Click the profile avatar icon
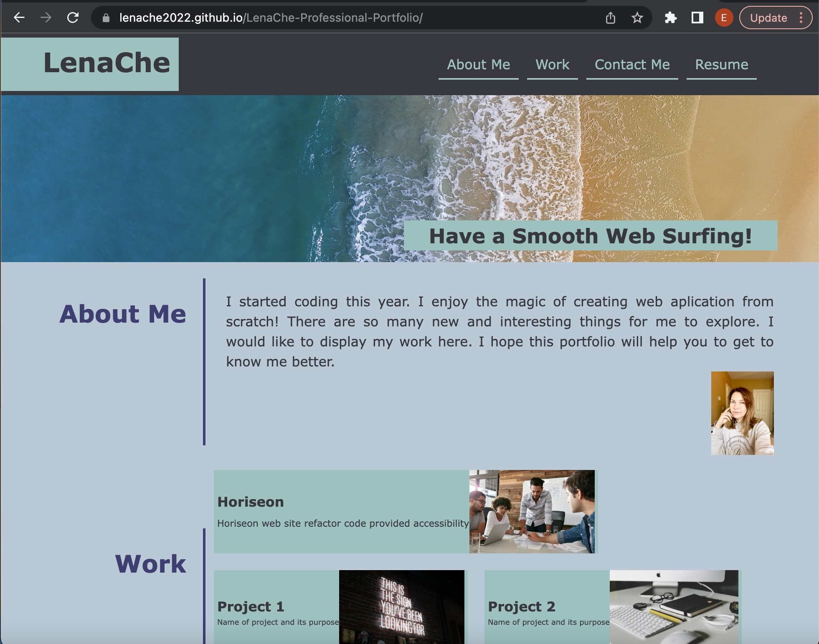Image resolution: width=819 pixels, height=644 pixels. 724,18
